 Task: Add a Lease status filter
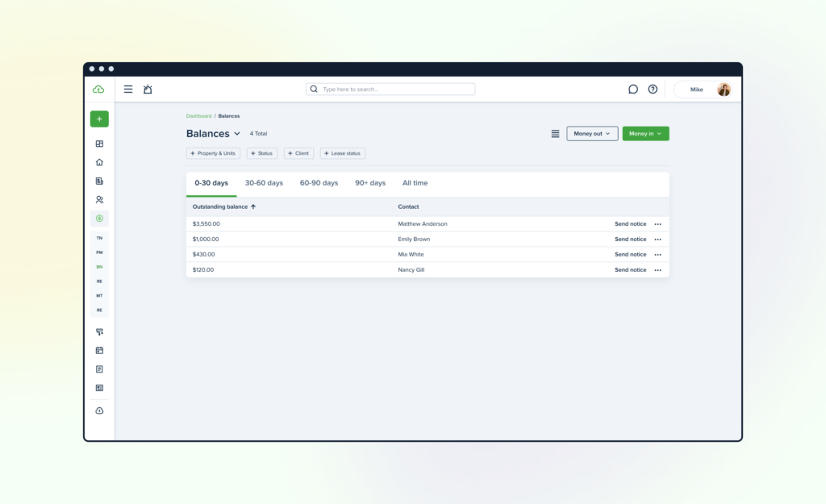[342, 153]
